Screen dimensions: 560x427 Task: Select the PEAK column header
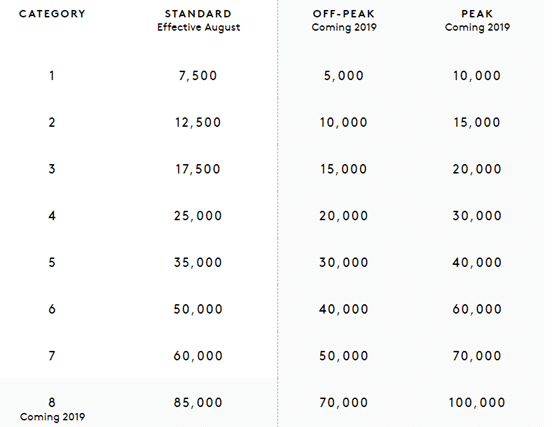tap(477, 14)
